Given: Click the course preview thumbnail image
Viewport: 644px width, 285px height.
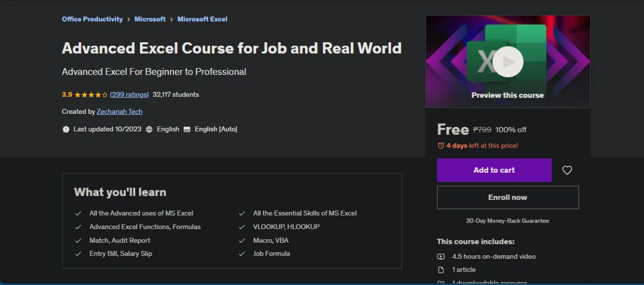Looking at the screenshot, I should point(508,61).
